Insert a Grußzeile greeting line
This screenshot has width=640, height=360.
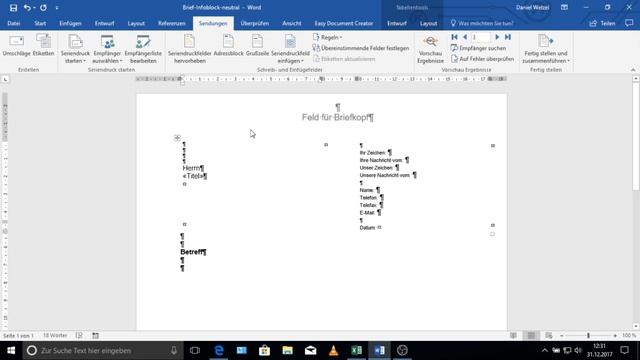tap(257, 45)
